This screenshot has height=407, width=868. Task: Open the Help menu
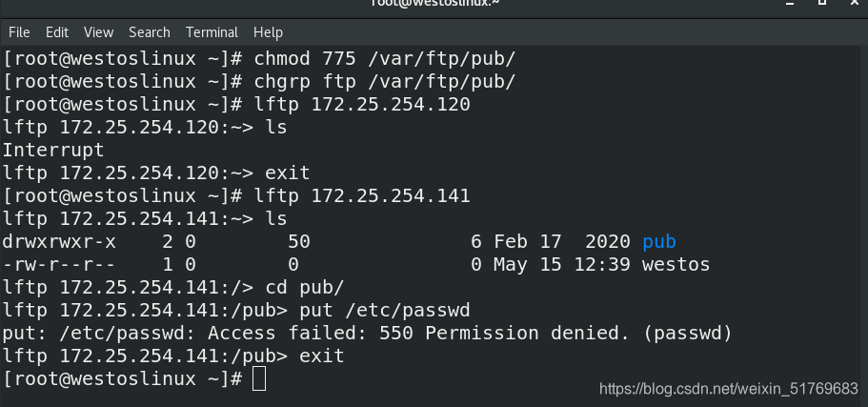pos(268,32)
